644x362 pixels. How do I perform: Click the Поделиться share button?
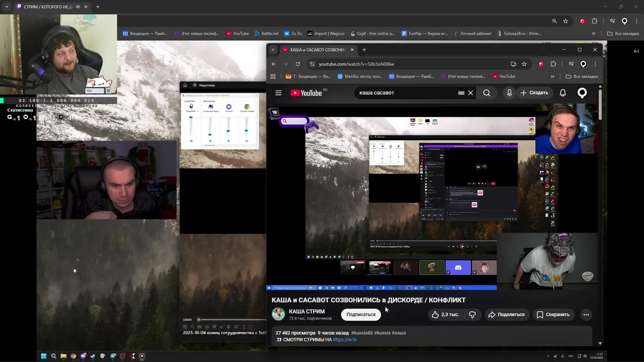(506, 314)
